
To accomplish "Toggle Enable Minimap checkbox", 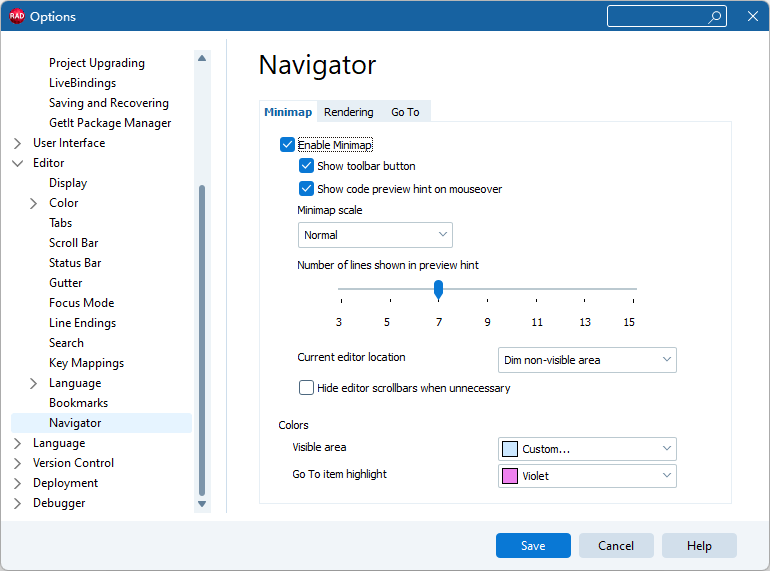I will pos(287,145).
